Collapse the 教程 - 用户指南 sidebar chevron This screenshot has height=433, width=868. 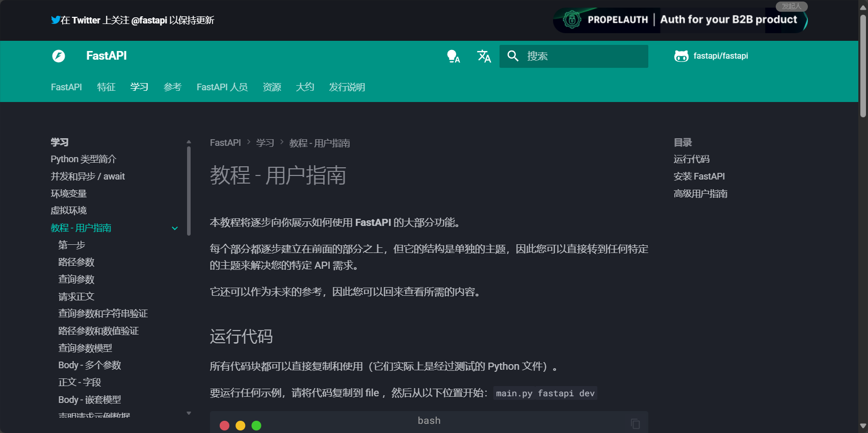coord(175,228)
